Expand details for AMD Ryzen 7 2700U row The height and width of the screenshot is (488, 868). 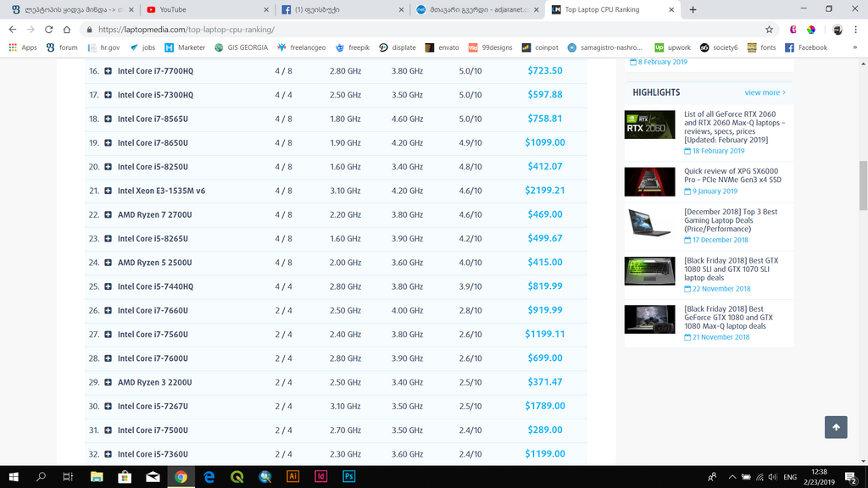[108, 214]
